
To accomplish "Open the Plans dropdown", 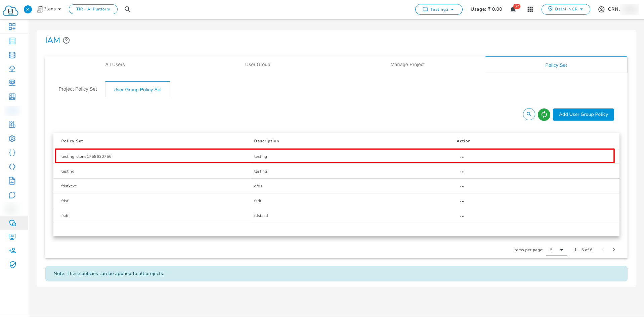I will click(49, 9).
